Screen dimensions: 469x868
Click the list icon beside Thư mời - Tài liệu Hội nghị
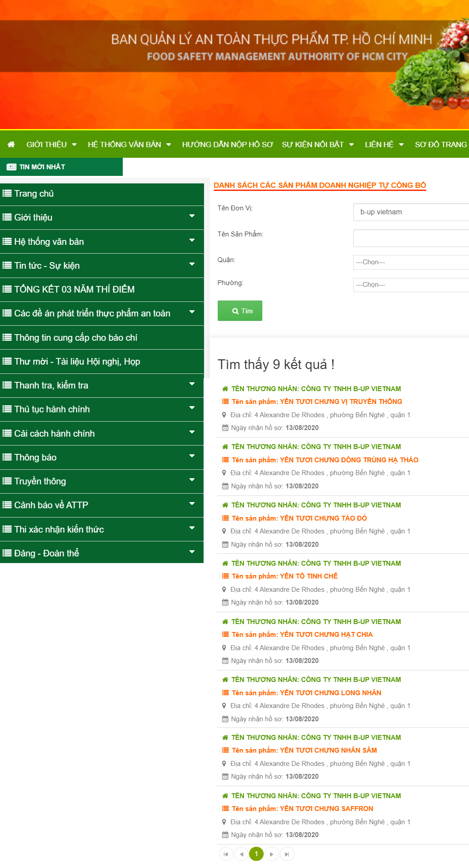coord(7,361)
